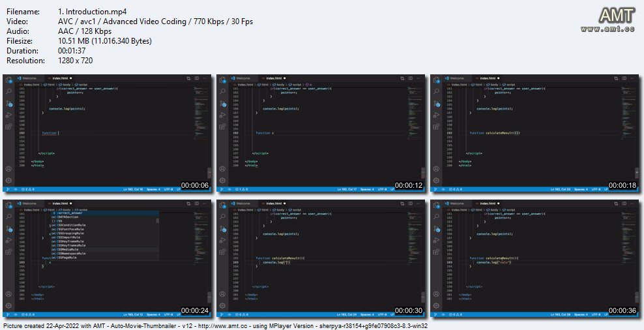Click Search icon in the 00:00:06 thumbnail
This screenshot has width=644, height=330.
[8, 91]
